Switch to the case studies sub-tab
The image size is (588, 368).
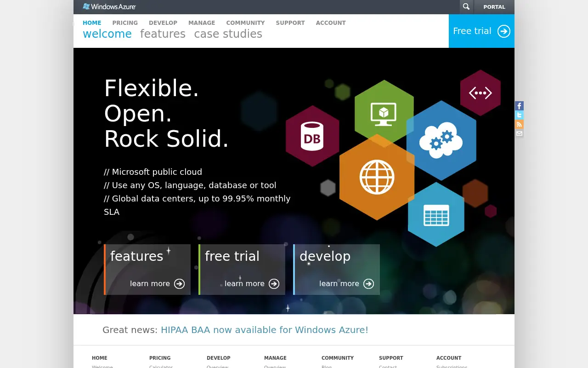tap(228, 34)
